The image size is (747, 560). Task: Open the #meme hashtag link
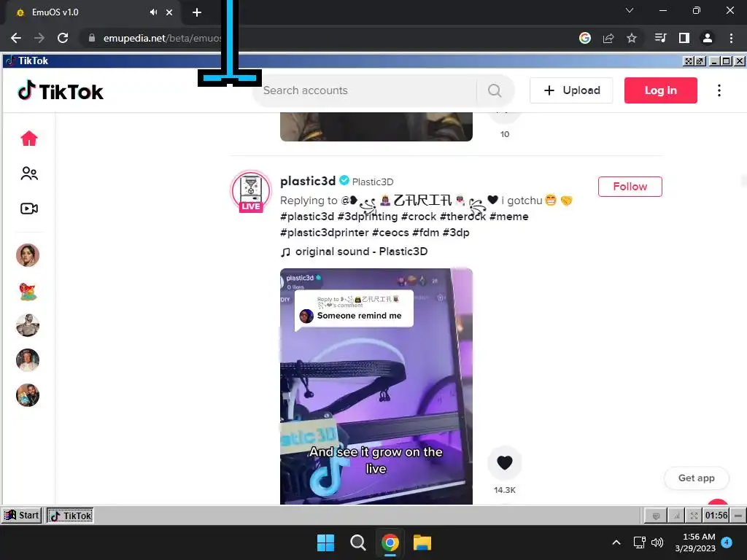click(508, 217)
